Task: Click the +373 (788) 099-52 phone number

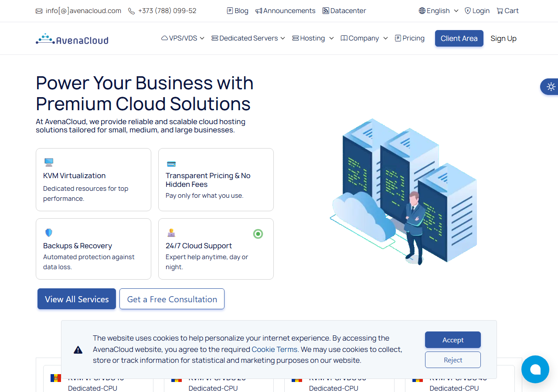Action: 167,11
